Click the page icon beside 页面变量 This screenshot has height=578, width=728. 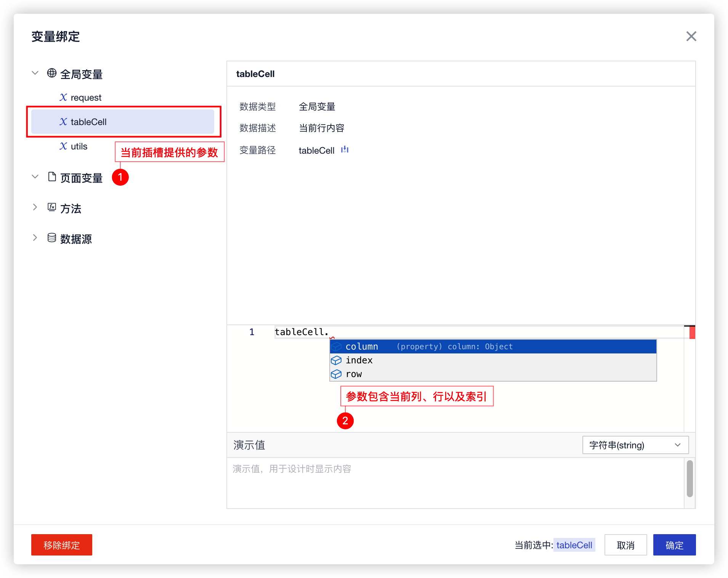click(52, 177)
